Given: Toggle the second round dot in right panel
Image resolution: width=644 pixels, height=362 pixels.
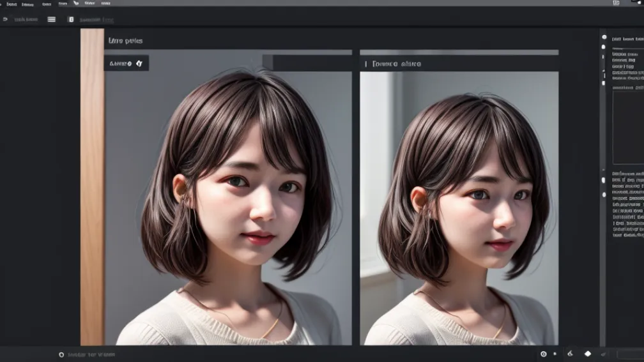Looking at the screenshot, I should (x=604, y=47).
